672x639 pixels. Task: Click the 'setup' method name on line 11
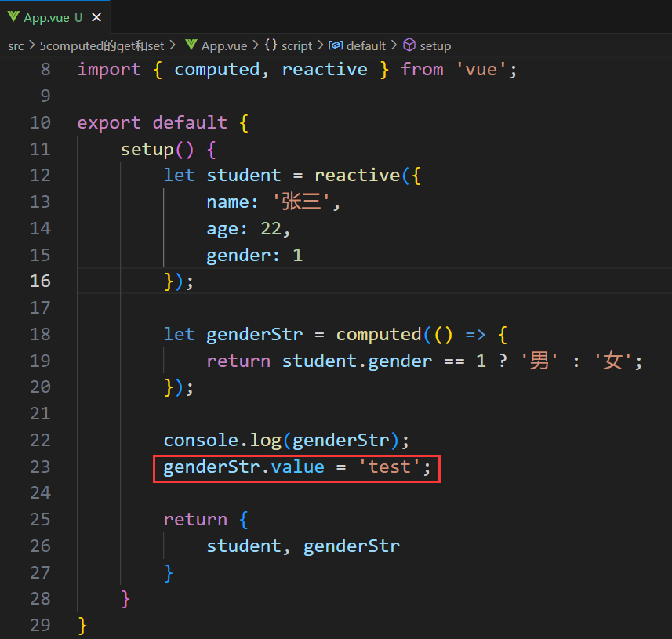pos(147,150)
